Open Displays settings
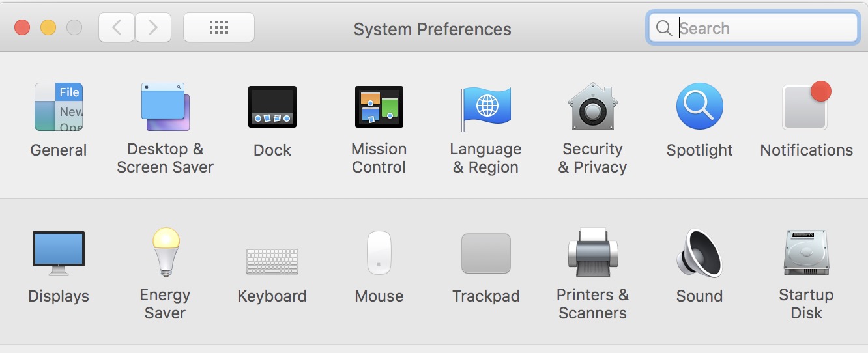Image resolution: width=868 pixels, height=353 pixels. pos(59,253)
